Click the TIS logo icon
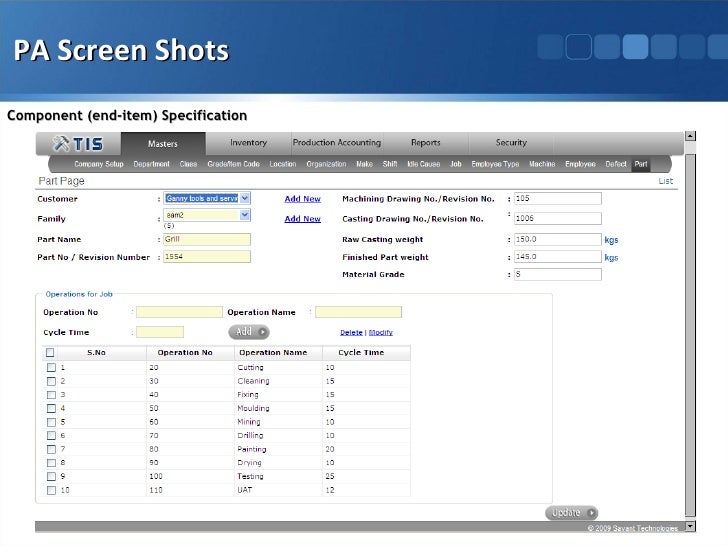 [x=78, y=143]
